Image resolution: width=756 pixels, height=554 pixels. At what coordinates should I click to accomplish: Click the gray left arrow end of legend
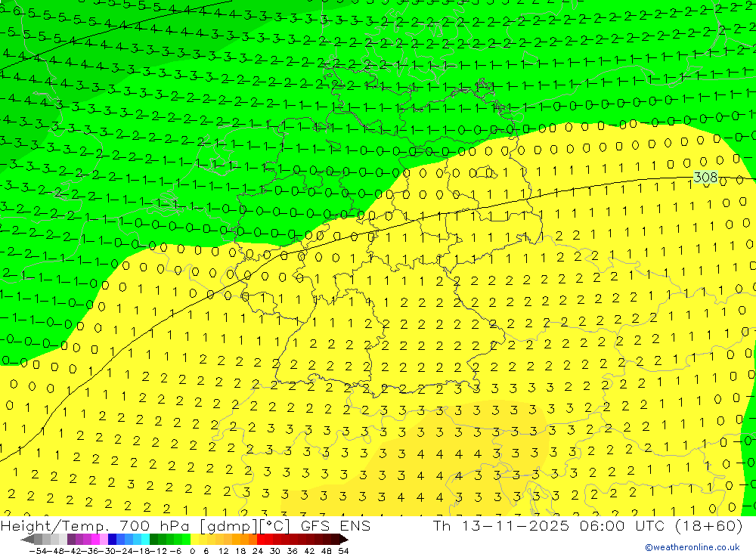coord(27,539)
